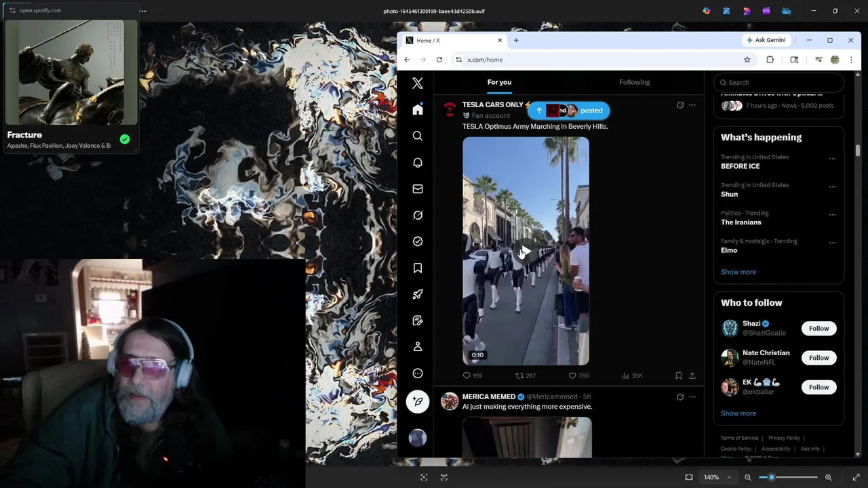Open the rocket icon in X sidebar

[418, 294]
